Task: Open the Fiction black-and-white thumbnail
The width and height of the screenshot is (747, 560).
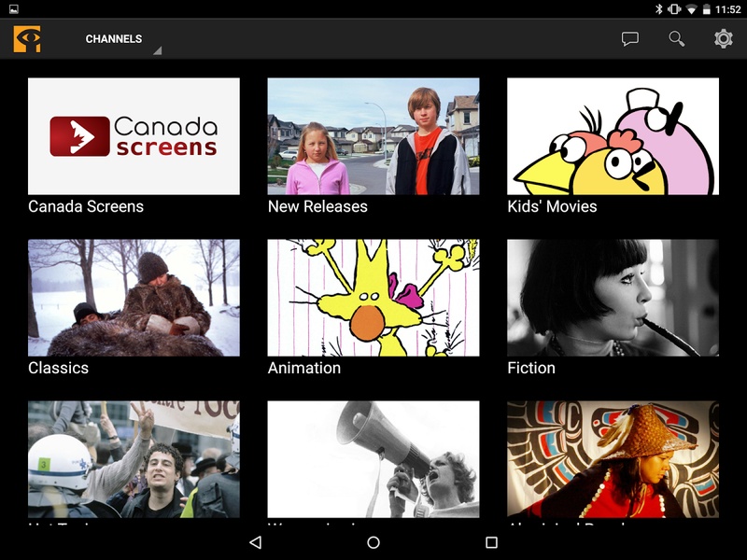Action: point(613,298)
